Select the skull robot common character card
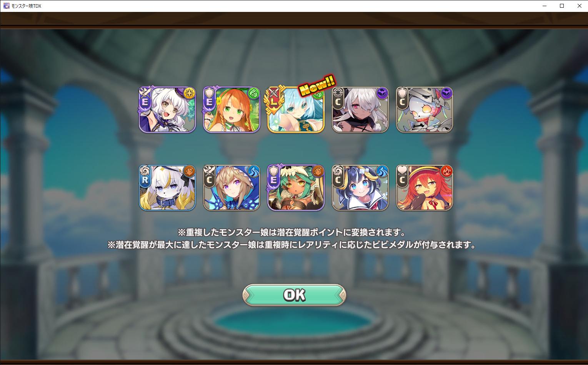 click(x=425, y=110)
